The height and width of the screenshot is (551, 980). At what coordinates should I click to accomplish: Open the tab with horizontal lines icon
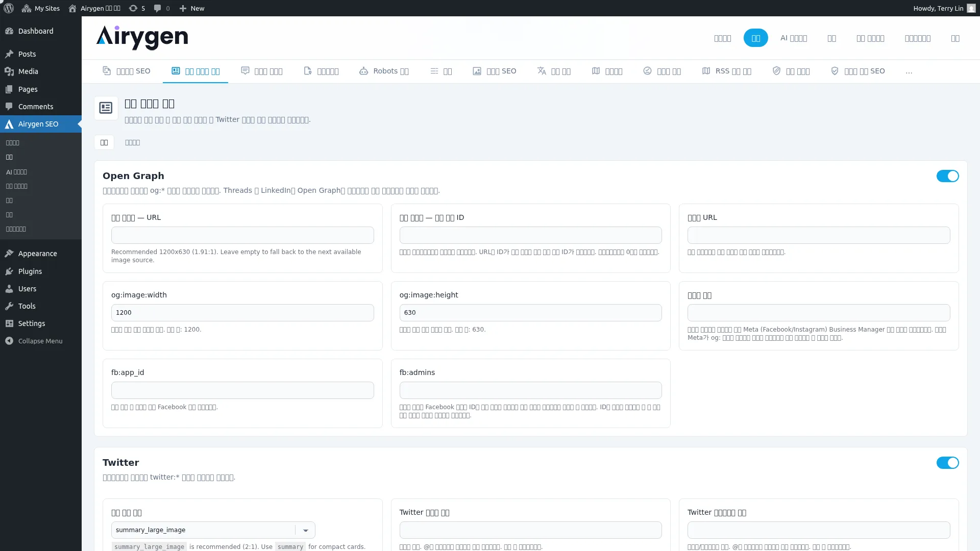[441, 71]
